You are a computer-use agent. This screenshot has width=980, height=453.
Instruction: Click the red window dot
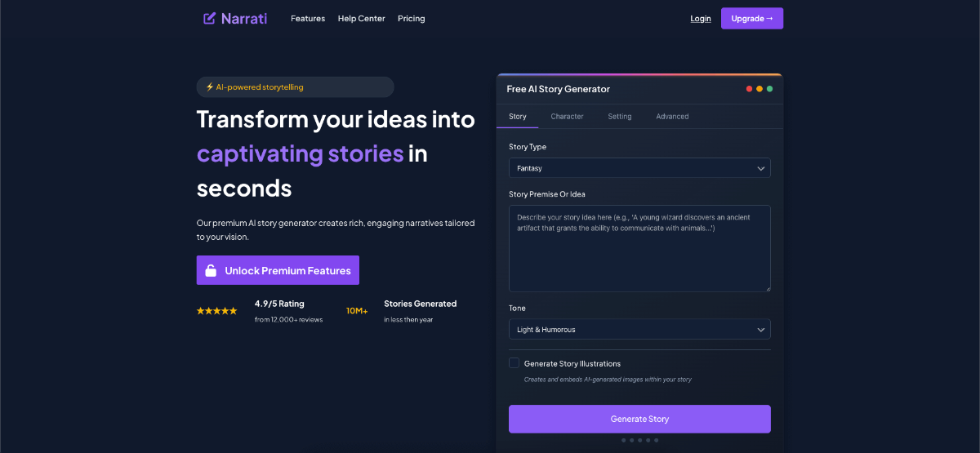pyautogui.click(x=750, y=89)
